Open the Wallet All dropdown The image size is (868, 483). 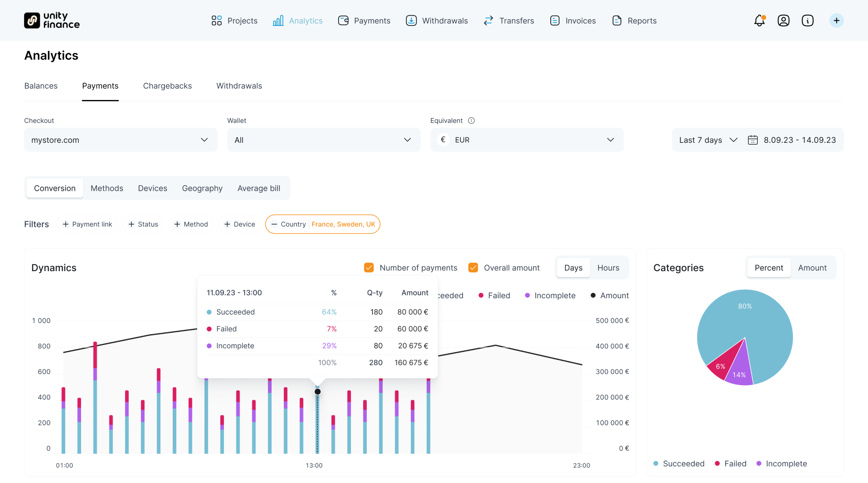(x=323, y=140)
